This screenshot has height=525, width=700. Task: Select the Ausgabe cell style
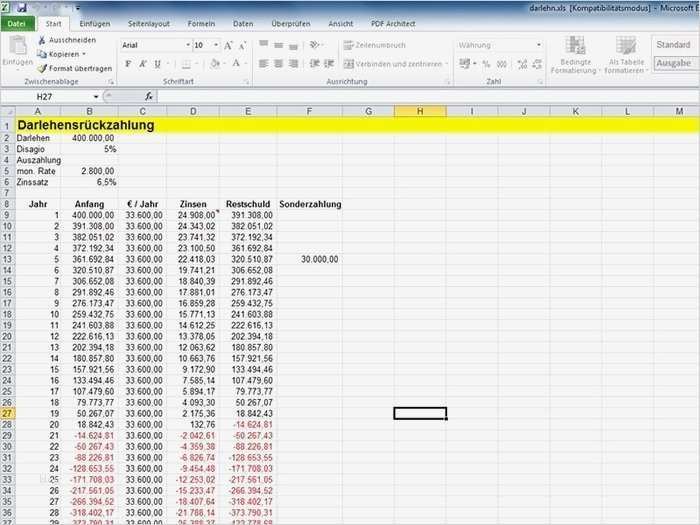(675, 63)
